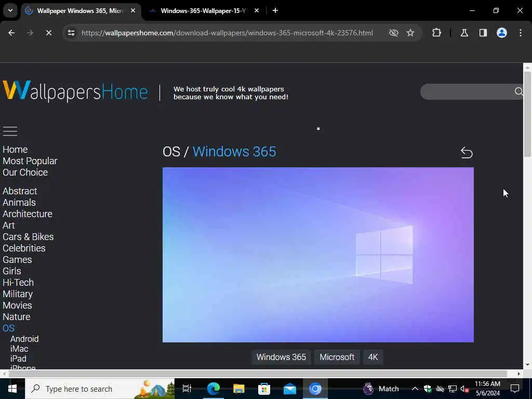Select the Games category
This screenshot has width=532, height=399.
point(17,260)
